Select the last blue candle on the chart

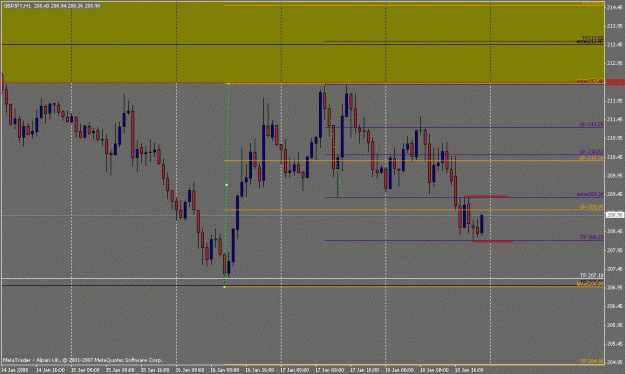click(482, 224)
